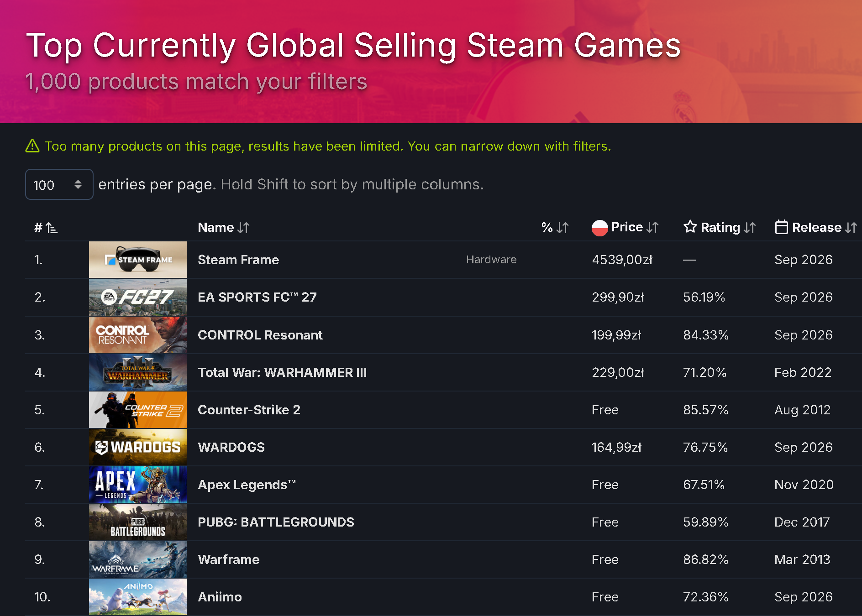Click the Aug 2012 release date
Screen dimensions: 862x616
tap(803, 410)
